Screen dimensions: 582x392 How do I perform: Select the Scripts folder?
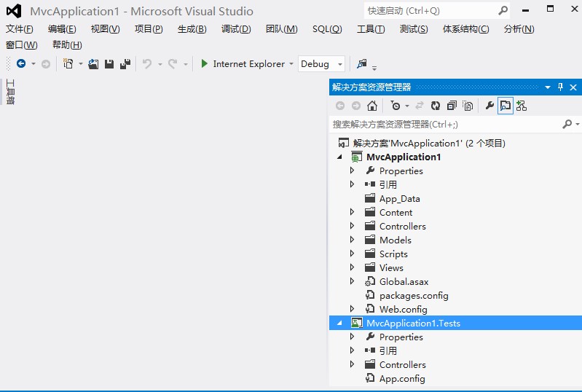click(393, 254)
